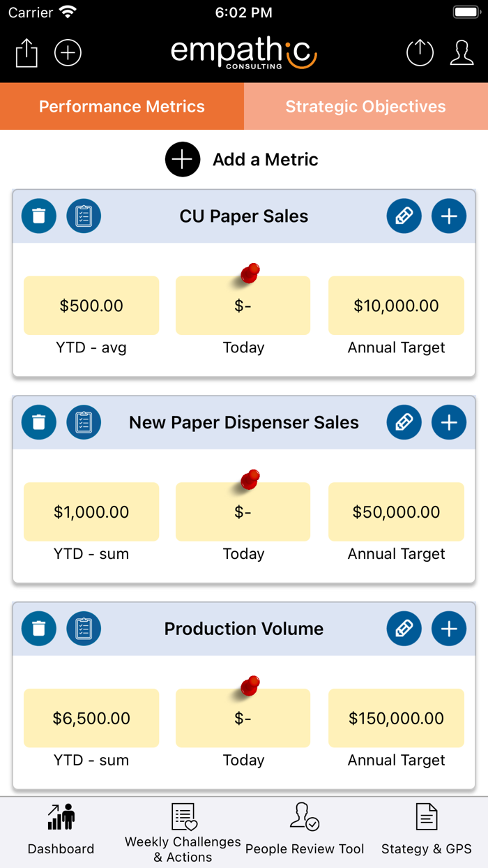Add an entry to CU Paper Sales
The image size is (488, 868).
pyautogui.click(x=449, y=216)
